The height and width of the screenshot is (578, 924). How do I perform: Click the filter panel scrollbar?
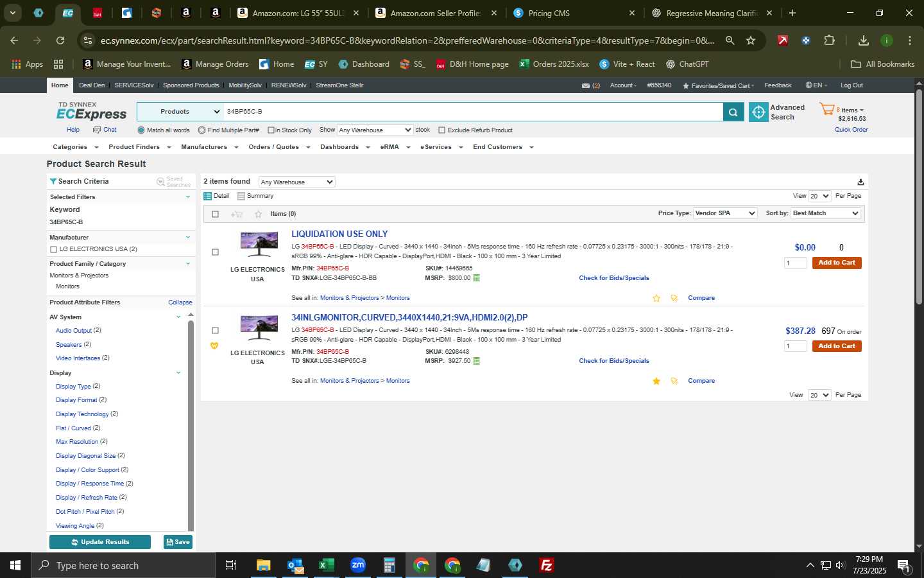click(191, 425)
